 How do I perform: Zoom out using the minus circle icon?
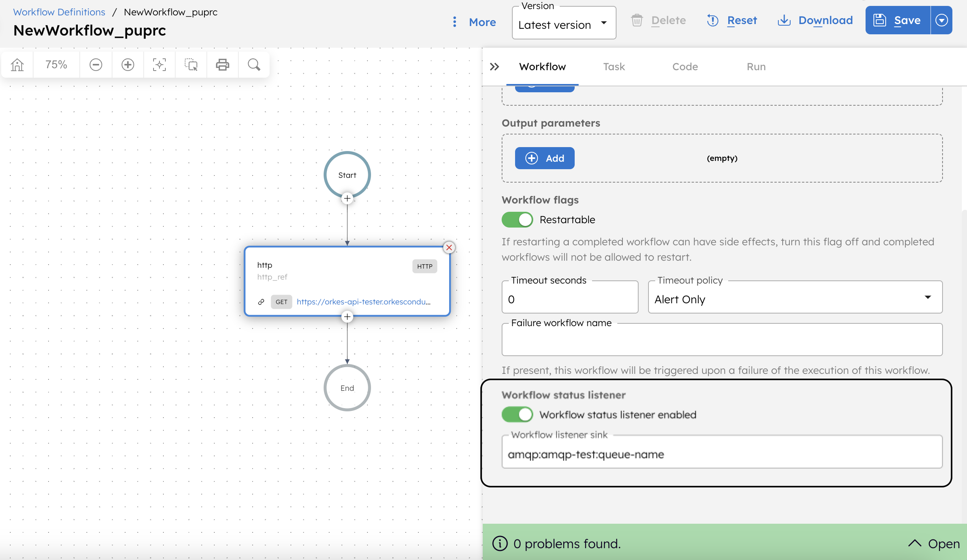[x=96, y=64]
